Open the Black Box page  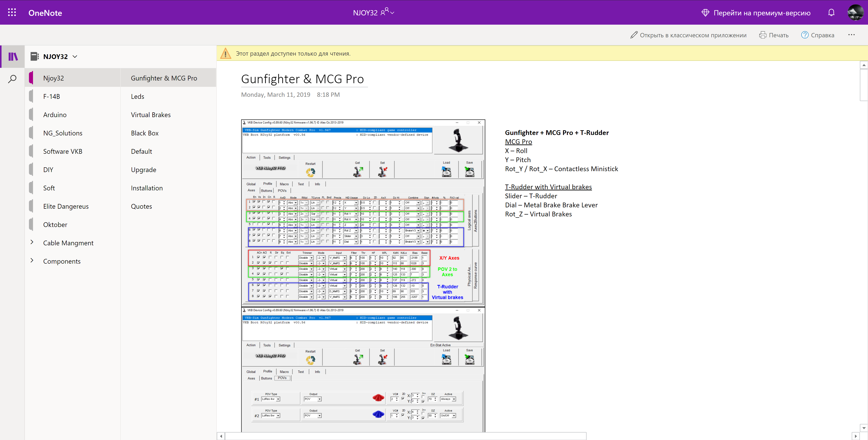click(168, 133)
